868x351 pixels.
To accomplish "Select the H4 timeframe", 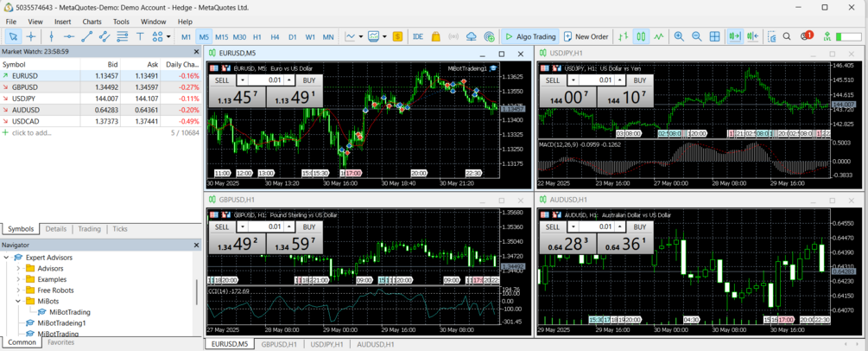I will tap(275, 36).
